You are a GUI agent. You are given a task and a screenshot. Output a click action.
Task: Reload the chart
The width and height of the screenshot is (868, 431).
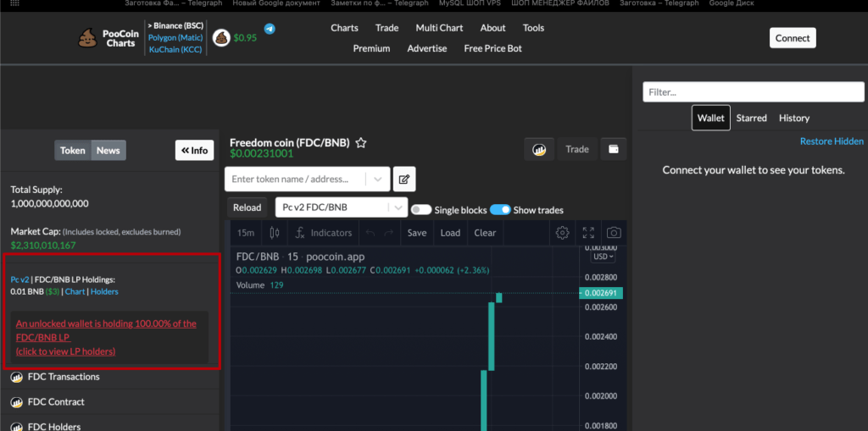pos(247,207)
